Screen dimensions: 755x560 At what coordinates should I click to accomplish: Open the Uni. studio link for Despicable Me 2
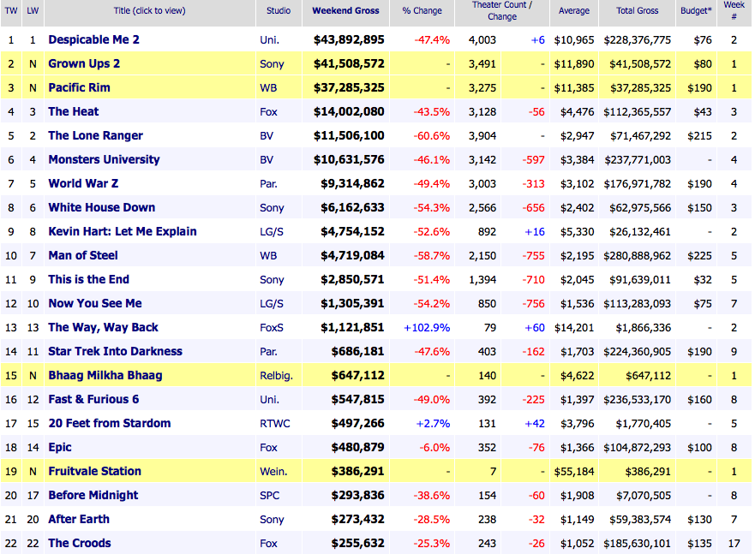(x=269, y=40)
